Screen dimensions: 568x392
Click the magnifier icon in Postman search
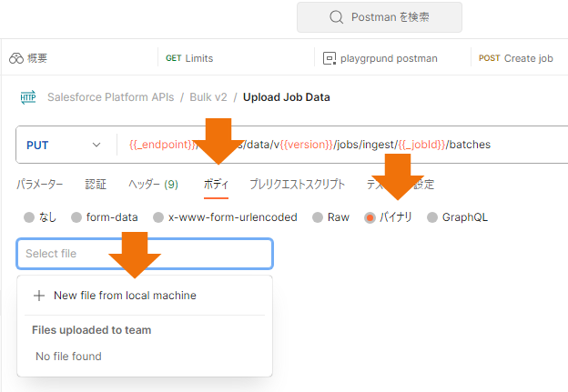(336, 17)
